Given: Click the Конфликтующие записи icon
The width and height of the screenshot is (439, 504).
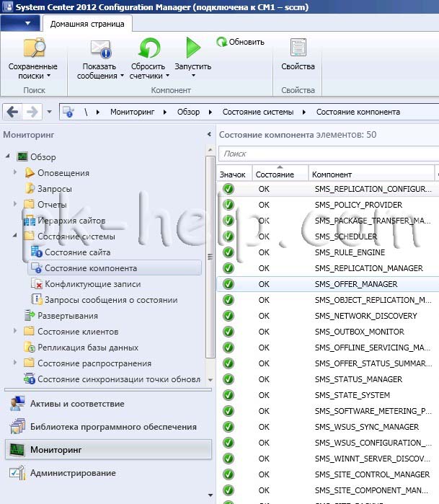Looking at the screenshot, I should 37,284.
